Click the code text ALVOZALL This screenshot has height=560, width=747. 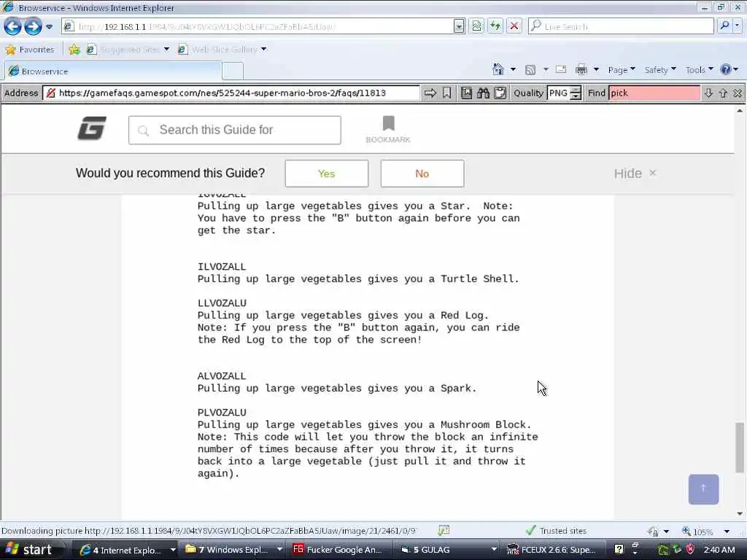pos(222,376)
